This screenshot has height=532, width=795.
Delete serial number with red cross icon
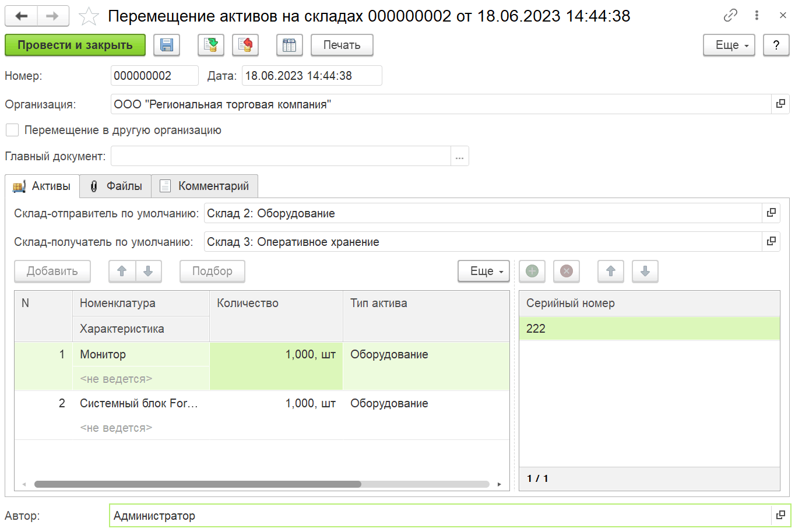(567, 271)
